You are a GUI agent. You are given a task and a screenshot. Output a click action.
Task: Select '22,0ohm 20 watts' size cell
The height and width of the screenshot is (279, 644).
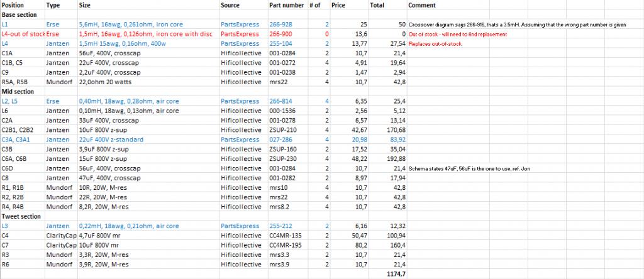coord(148,82)
